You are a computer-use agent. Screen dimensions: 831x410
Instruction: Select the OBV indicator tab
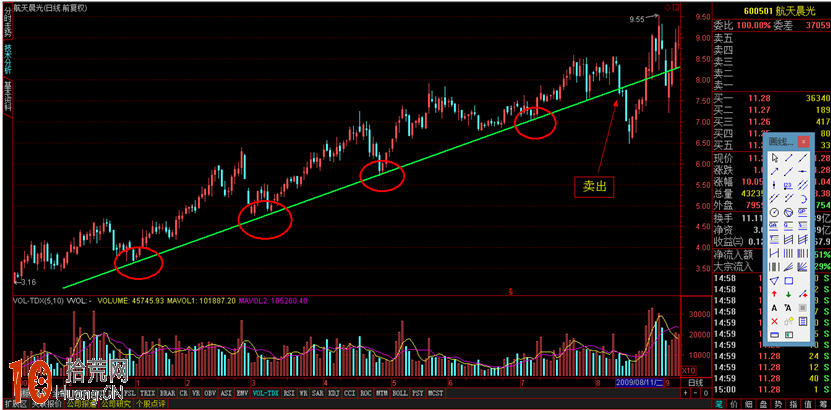(x=210, y=393)
